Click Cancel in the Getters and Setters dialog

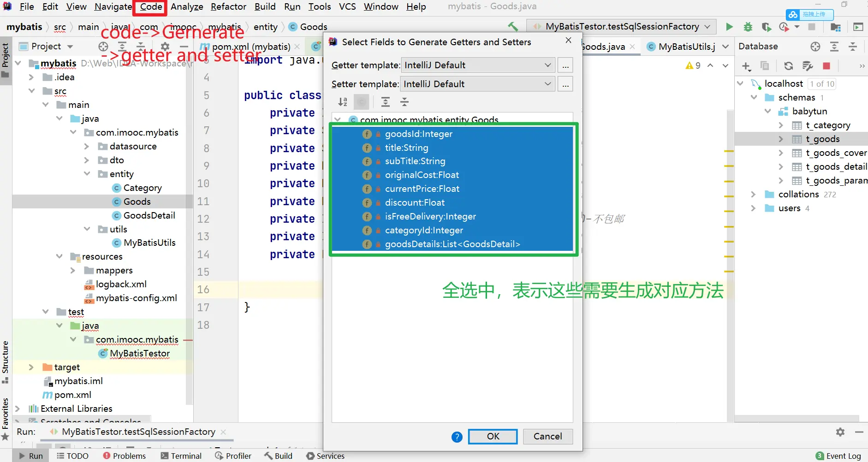pyautogui.click(x=547, y=436)
